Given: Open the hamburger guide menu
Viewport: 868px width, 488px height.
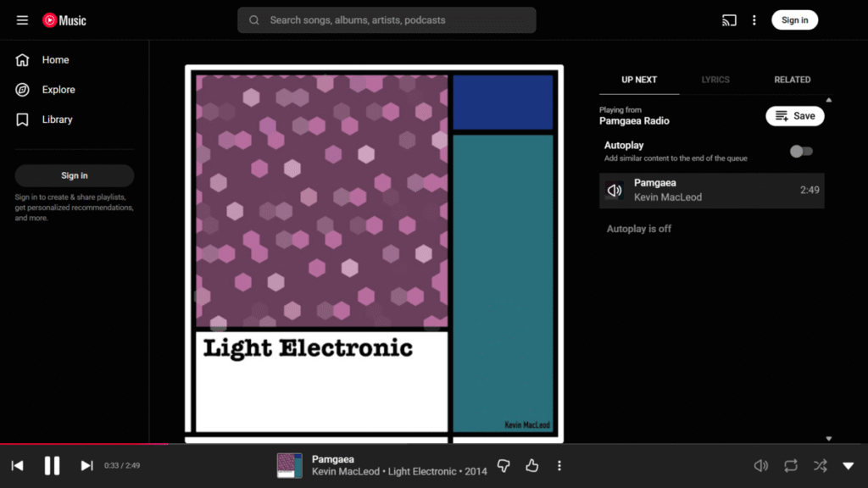Looking at the screenshot, I should click(x=22, y=20).
